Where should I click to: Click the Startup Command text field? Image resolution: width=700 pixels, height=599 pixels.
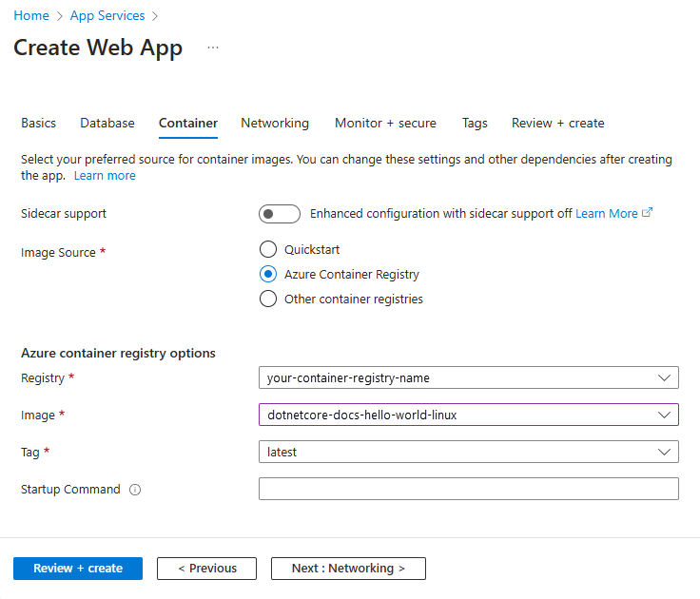[x=468, y=489]
